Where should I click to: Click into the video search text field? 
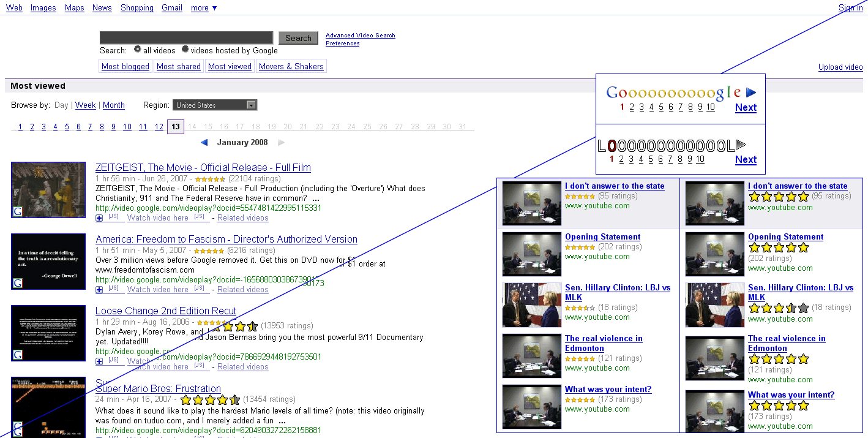point(187,38)
